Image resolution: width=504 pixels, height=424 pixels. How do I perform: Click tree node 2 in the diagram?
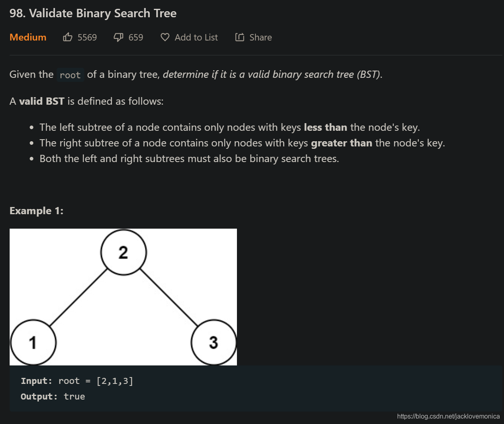[123, 252]
